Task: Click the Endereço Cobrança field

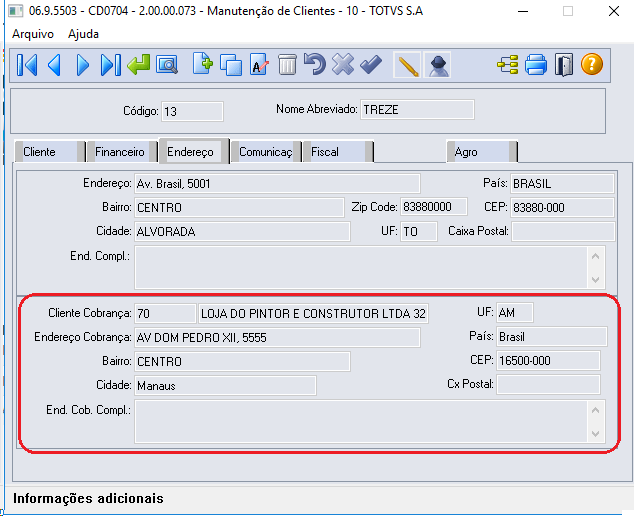Action: (277, 337)
